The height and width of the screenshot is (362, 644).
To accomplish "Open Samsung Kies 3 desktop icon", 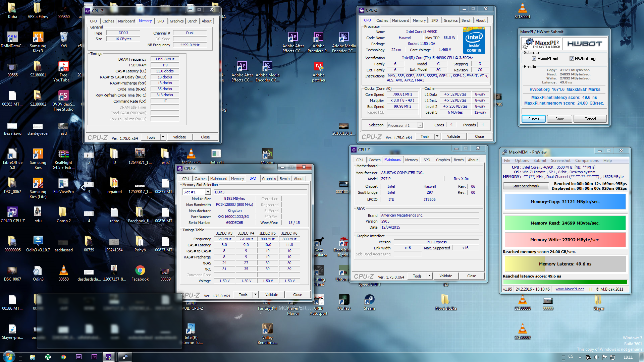I will click(38, 42).
